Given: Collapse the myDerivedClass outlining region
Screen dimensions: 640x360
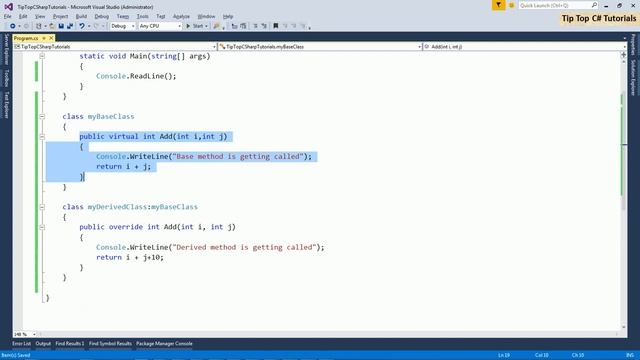Looking at the screenshot, I should [x=42, y=207].
